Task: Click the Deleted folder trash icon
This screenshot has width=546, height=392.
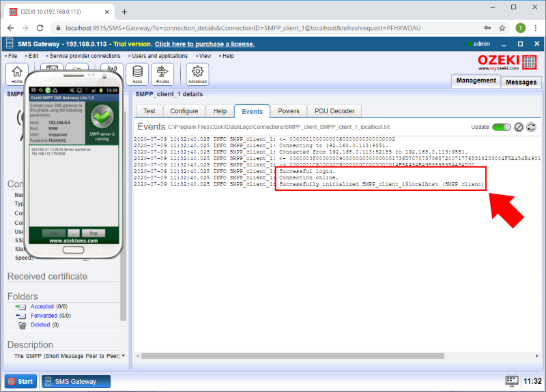Action: (22, 325)
